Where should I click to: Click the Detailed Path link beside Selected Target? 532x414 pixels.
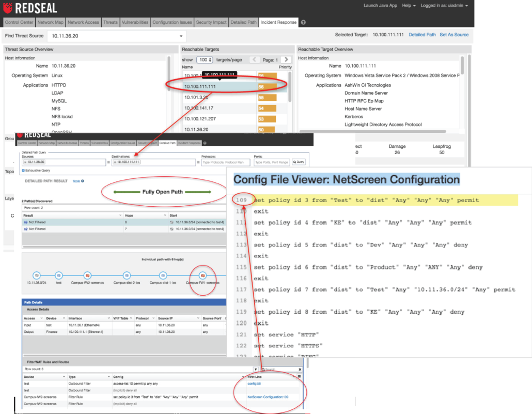[422, 35]
